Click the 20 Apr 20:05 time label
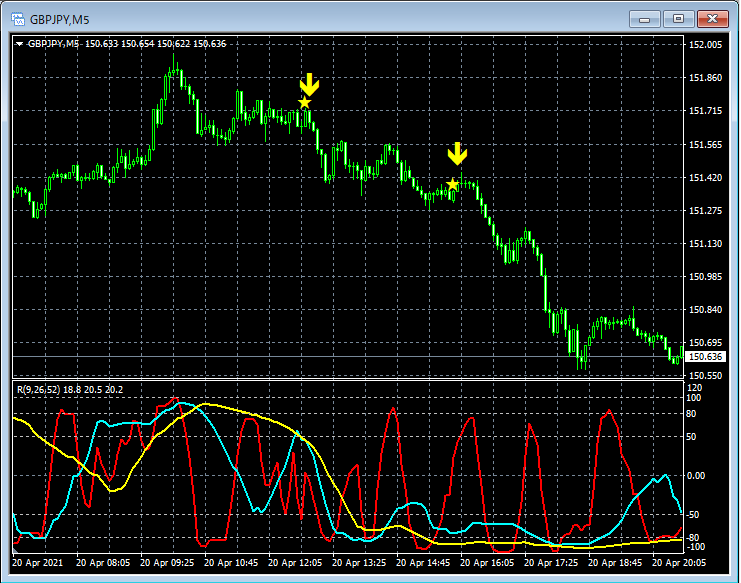The image size is (741, 583). (679, 563)
